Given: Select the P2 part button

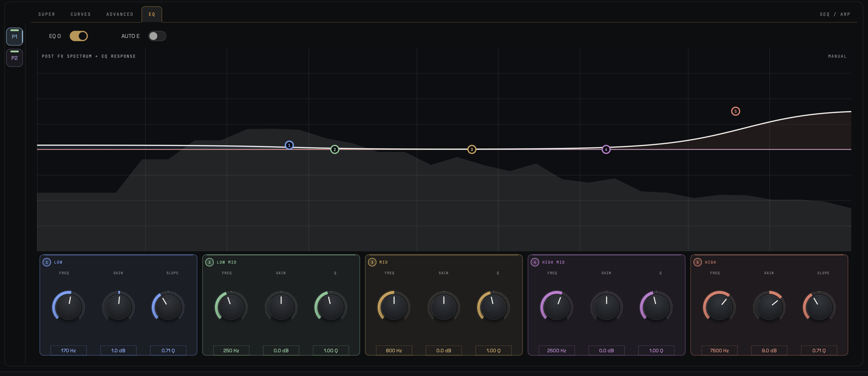Looking at the screenshot, I should (x=15, y=57).
